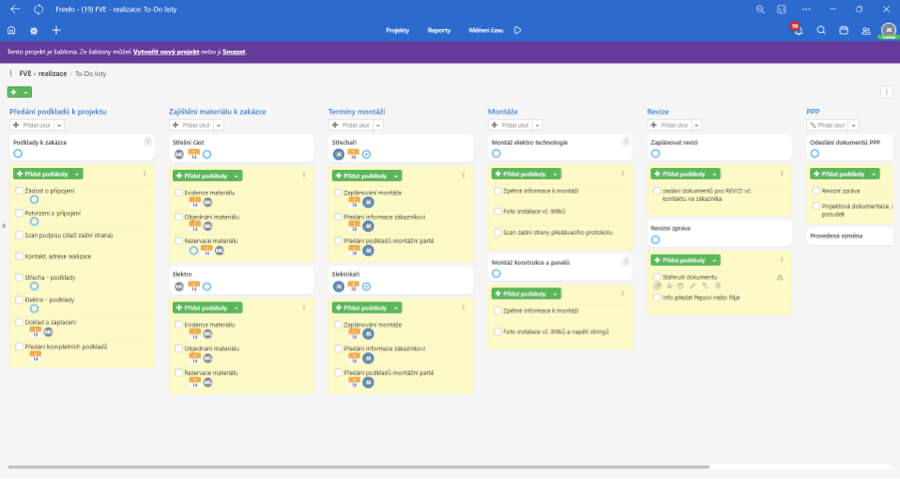The width and height of the screenshot is (900, 479).
Task: Open Reporty menu
Action: pyautogui.click(x=439, y=30)
